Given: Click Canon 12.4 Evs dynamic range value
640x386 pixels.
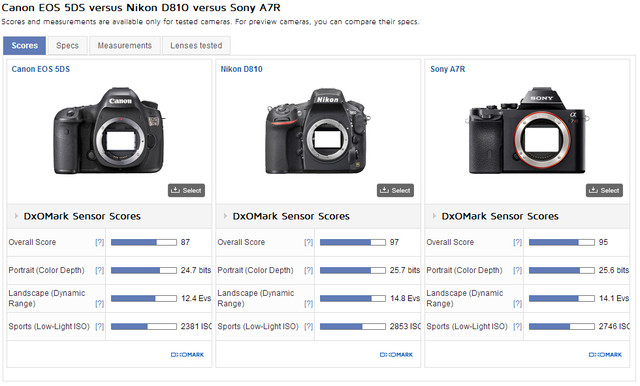Looking at the screenshot, I should [x=196, y=298].
